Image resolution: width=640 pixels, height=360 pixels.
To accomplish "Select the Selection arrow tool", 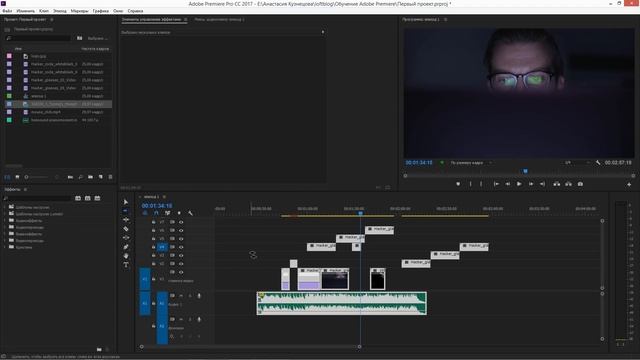I will coord(126,202).
